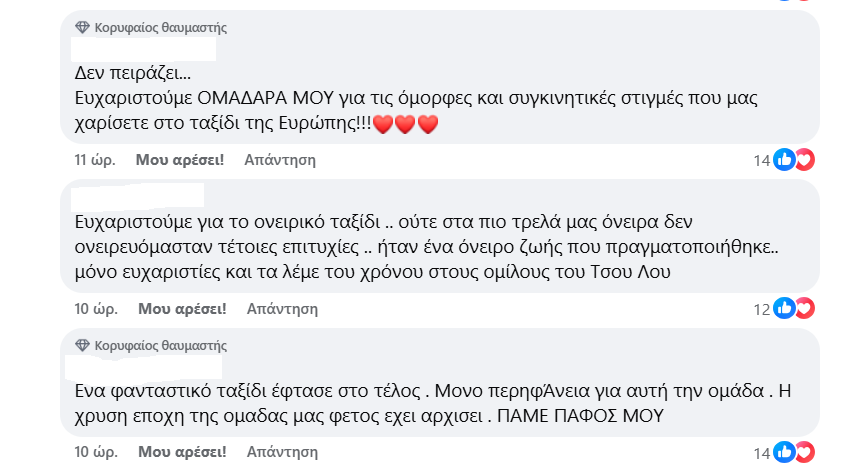Open the '10 ώρ.' timestamp on second comment
852x463 pixels.
(96, 309)
